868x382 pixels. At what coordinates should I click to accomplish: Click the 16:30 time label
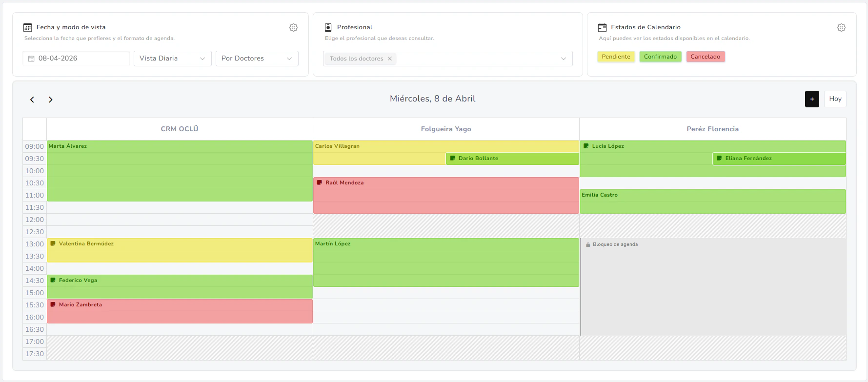(x=35, y=329)
